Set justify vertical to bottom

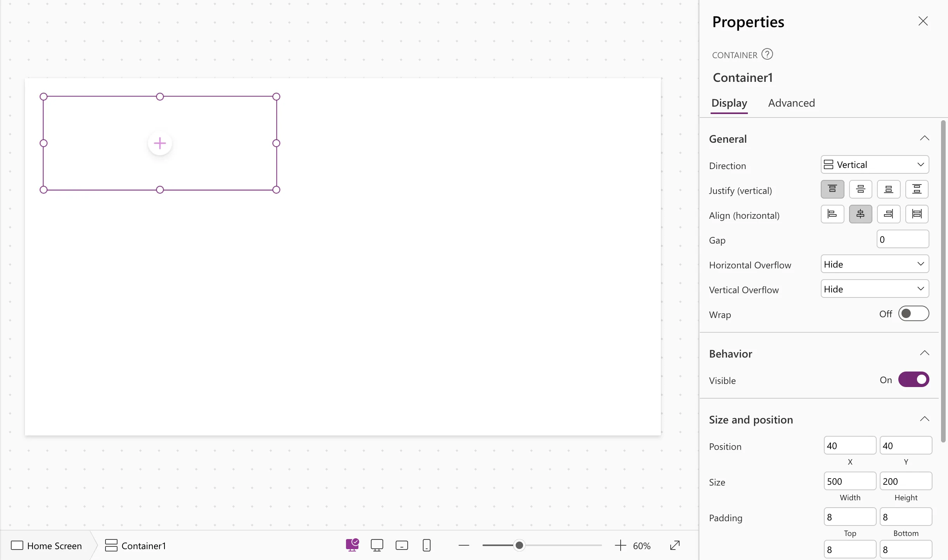pos(889,189)
